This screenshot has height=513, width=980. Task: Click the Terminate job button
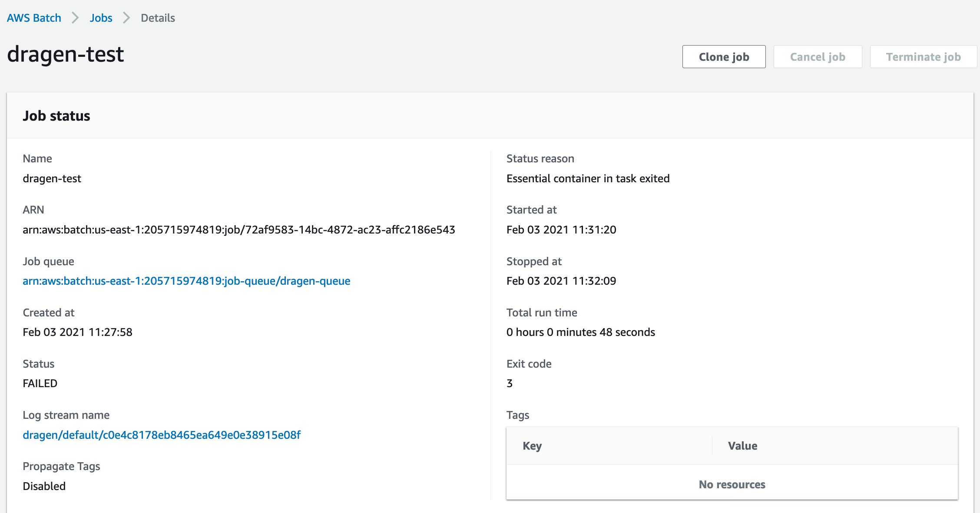click(923, 57)
